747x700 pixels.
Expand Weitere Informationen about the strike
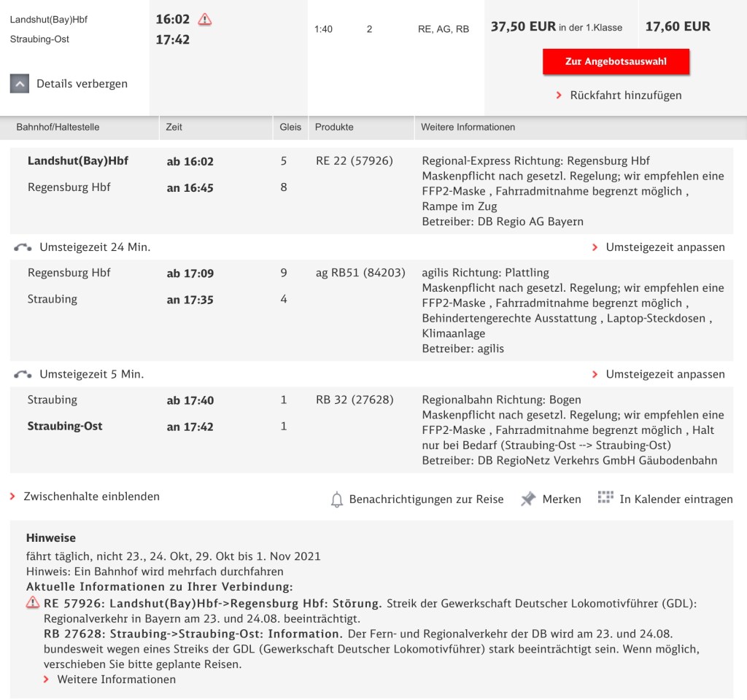tap(116, 680)
